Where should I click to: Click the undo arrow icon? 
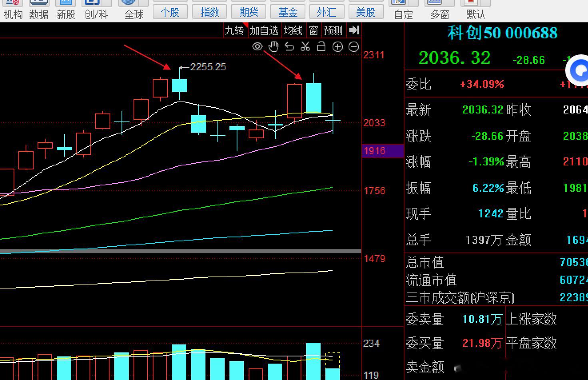point(289,47)
